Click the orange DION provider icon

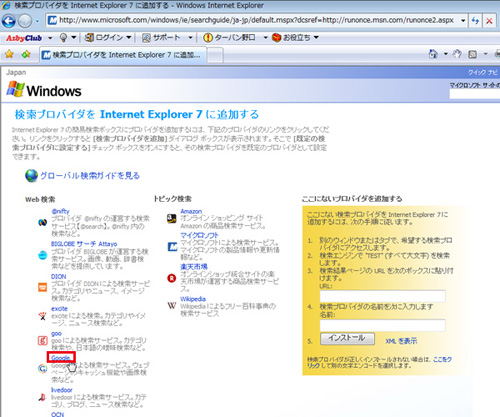(43, 287)
